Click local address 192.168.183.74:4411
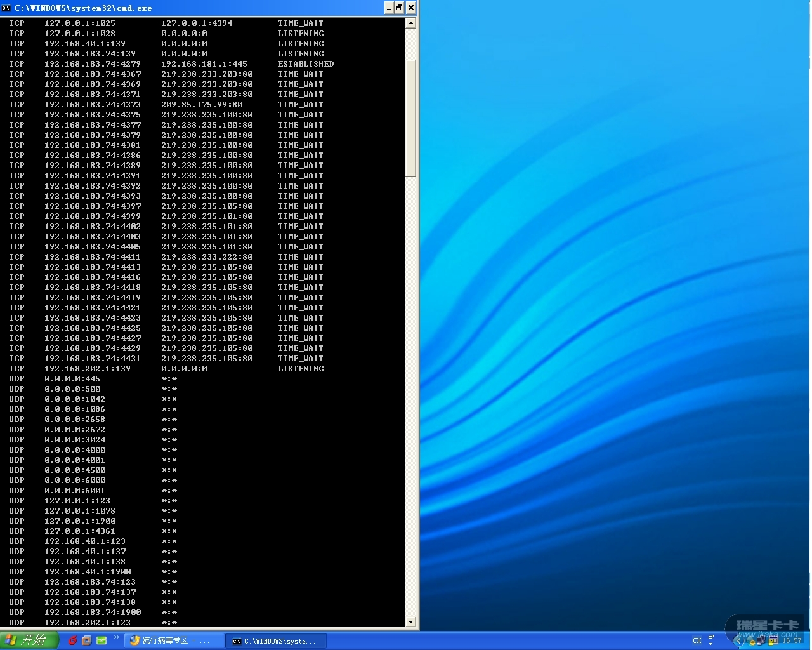The image size is (812, 650). [x=93, y=257]
